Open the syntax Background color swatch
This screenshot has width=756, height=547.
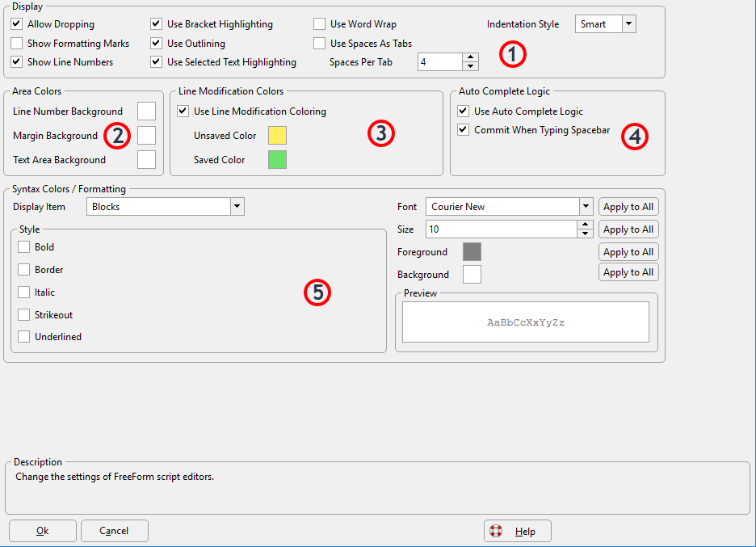coord(472,274)
